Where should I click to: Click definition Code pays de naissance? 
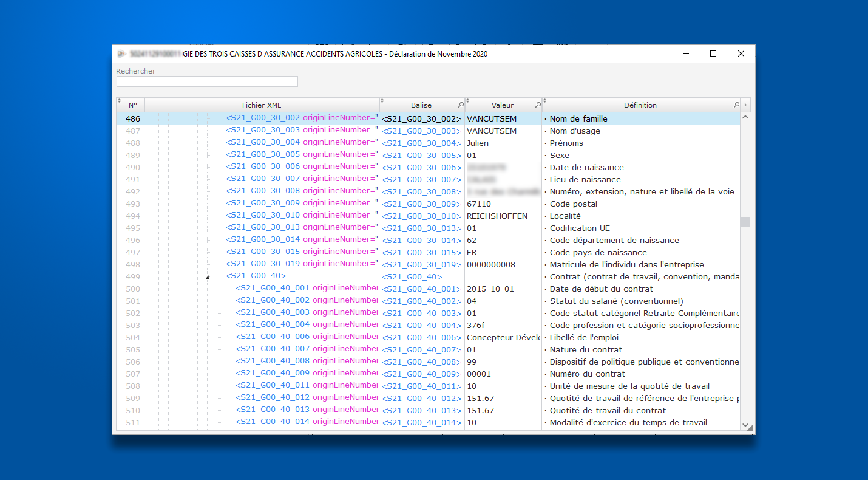pos(598,253)
